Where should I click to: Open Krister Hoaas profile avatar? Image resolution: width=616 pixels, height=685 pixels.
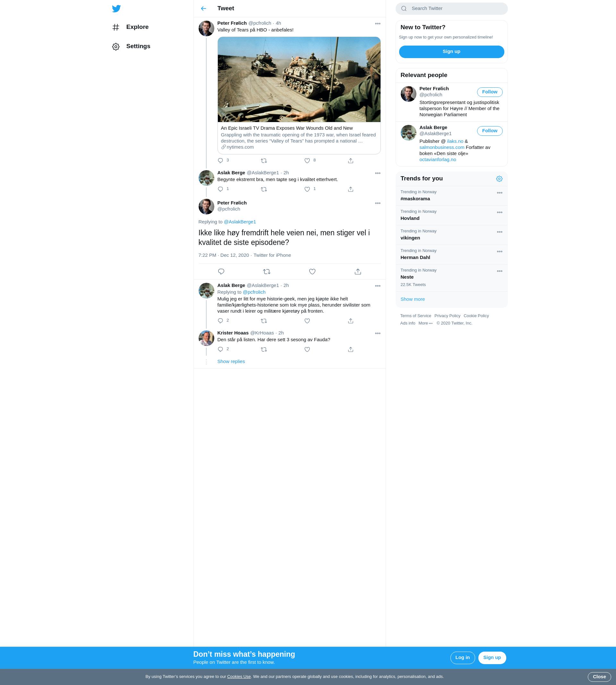[206, 338]
